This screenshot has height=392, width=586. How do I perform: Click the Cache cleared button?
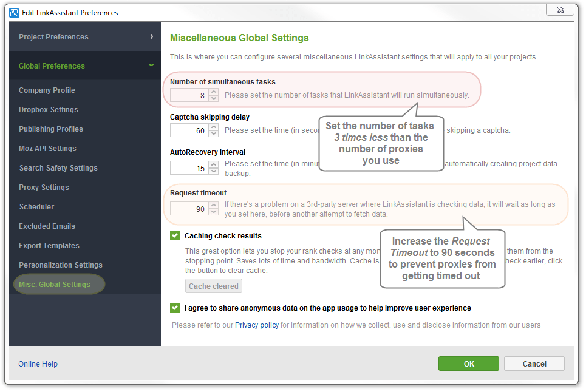coord(213,286)
